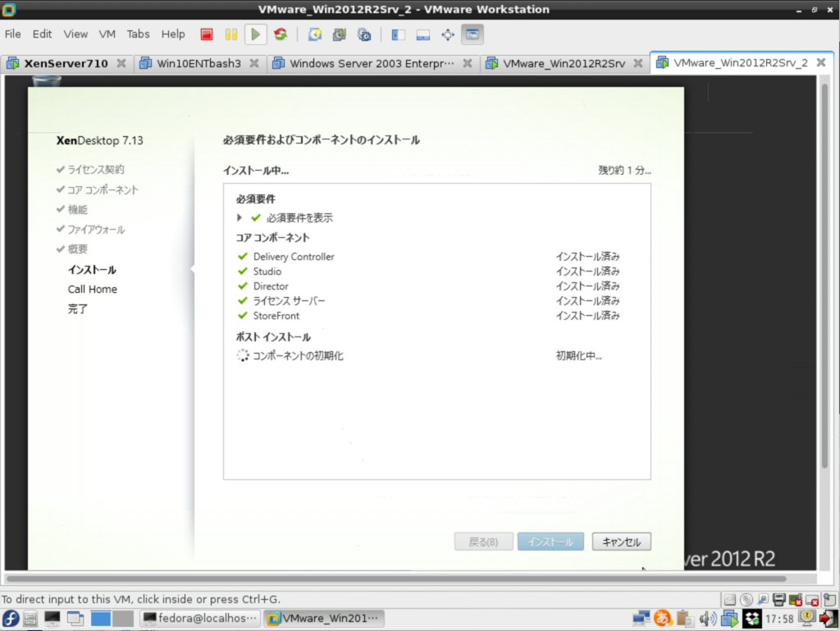The width and height of the screenshot is (840, 631).
Task: Power off the VM with red stop icon
Action: [206, 34]
